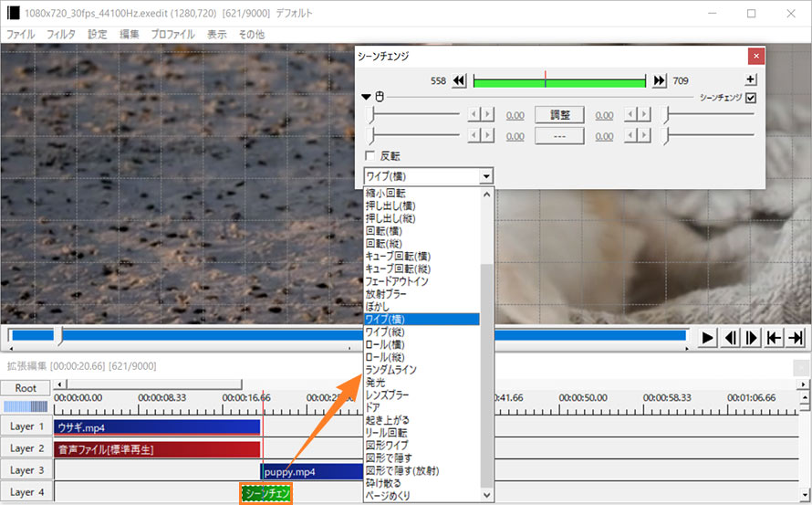This screenshot has width=812, height=505.
Task: Click the Layer 1 label button
Action: [x=26, y=426]
